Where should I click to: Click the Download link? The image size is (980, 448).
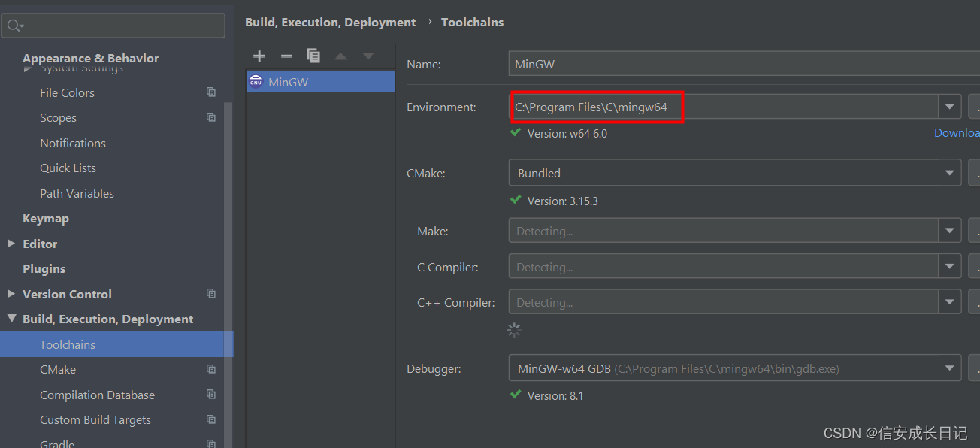957,132
